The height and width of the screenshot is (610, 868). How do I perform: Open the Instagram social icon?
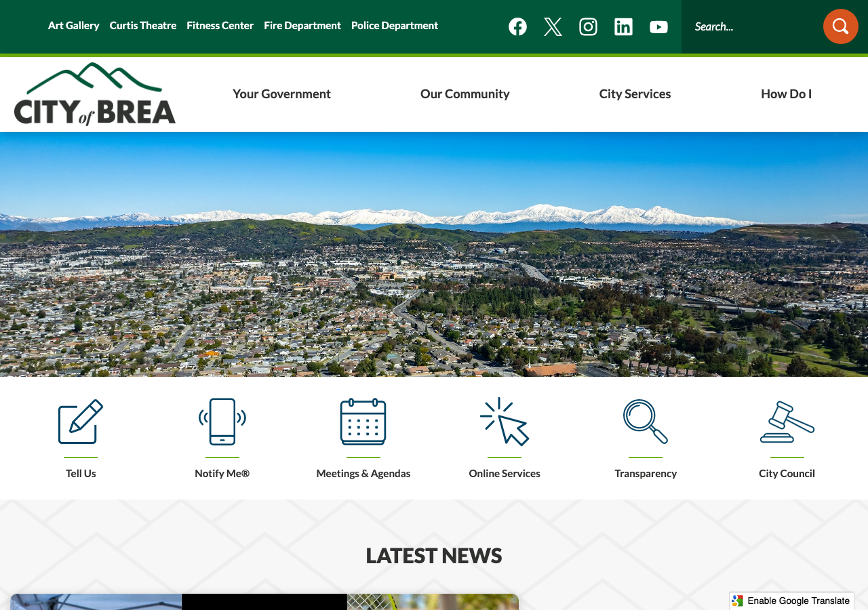click(x=588, y=26)
